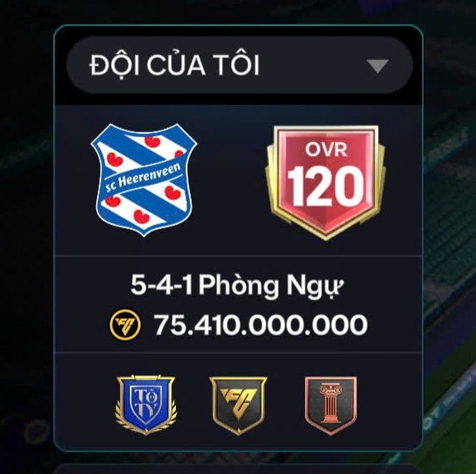Open the ĐỘI CỦA TÔI dropdown
The image size is (476, 474).
pyautogui.click(x=239, y=65)
